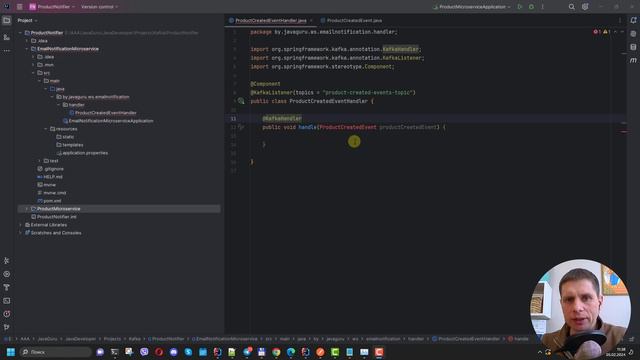Collapse the EmailNotificationMicroservice module
640x360 pixels.
click(27, 49)
